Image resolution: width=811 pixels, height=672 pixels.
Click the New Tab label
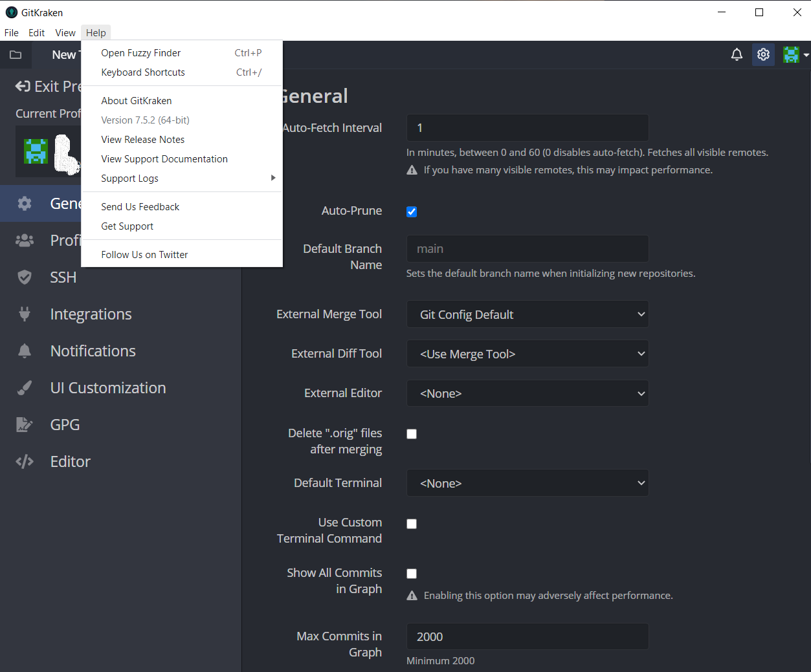(x=66, y=55)
